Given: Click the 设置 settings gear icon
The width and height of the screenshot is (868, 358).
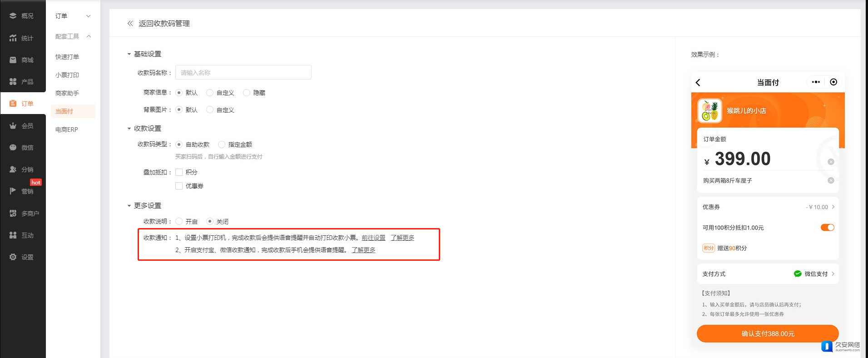Looking at the screenshot, I should tap(13, 257).
